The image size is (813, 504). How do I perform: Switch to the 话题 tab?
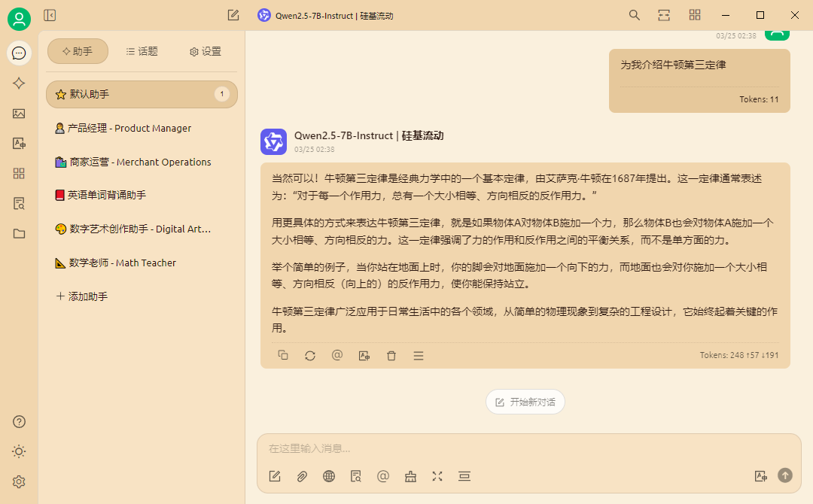(142, 50)
